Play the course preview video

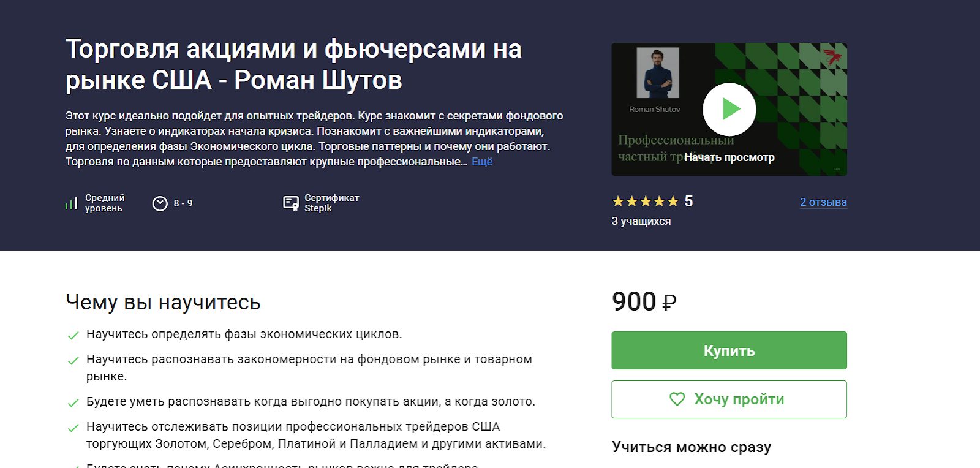click(x=729, y=110)
